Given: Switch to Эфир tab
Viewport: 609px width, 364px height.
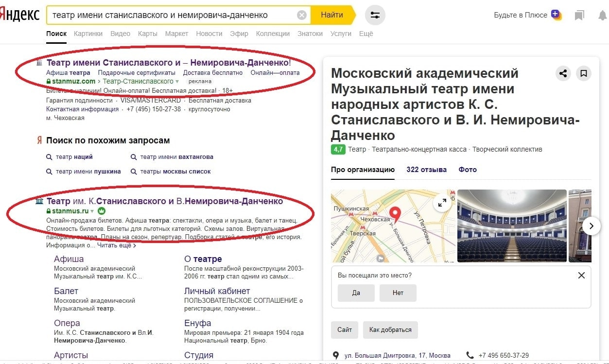Looking at the screenshot, I should pyautogui.click(x=239, y=34).
